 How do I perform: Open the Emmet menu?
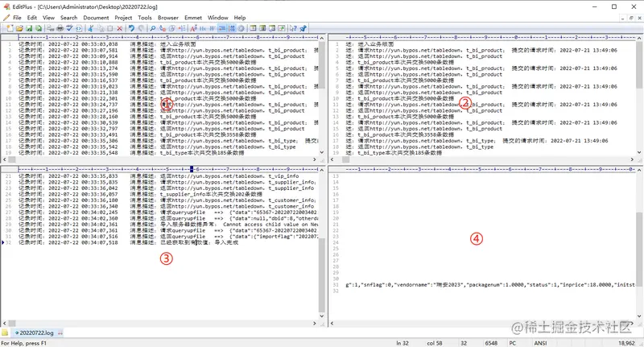(x=193, y=18)
